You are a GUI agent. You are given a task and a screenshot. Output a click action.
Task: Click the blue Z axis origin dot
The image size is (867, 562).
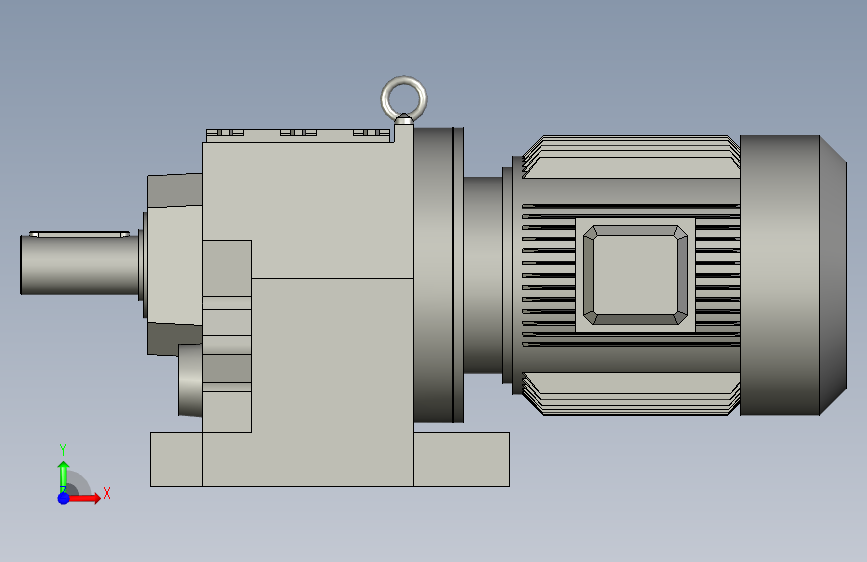[64, 498]
